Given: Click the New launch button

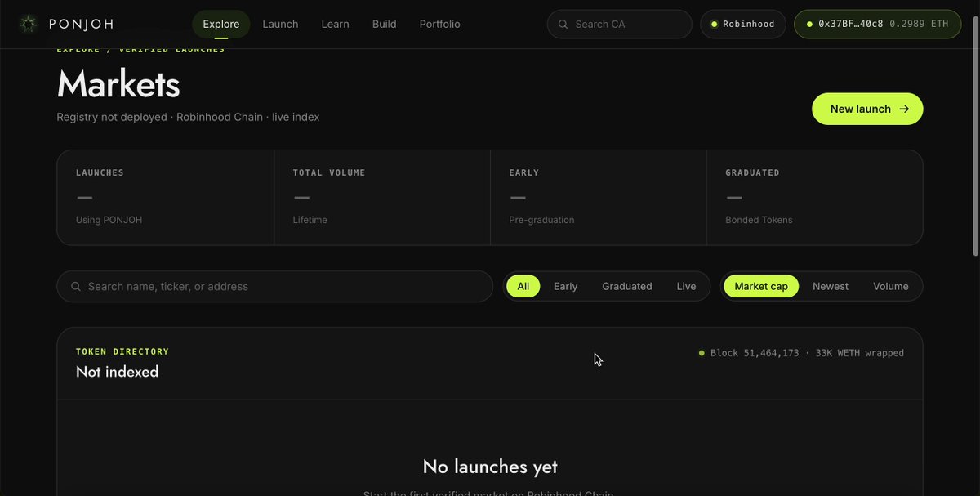Looking at the screenshot, I should pos(867,109).
